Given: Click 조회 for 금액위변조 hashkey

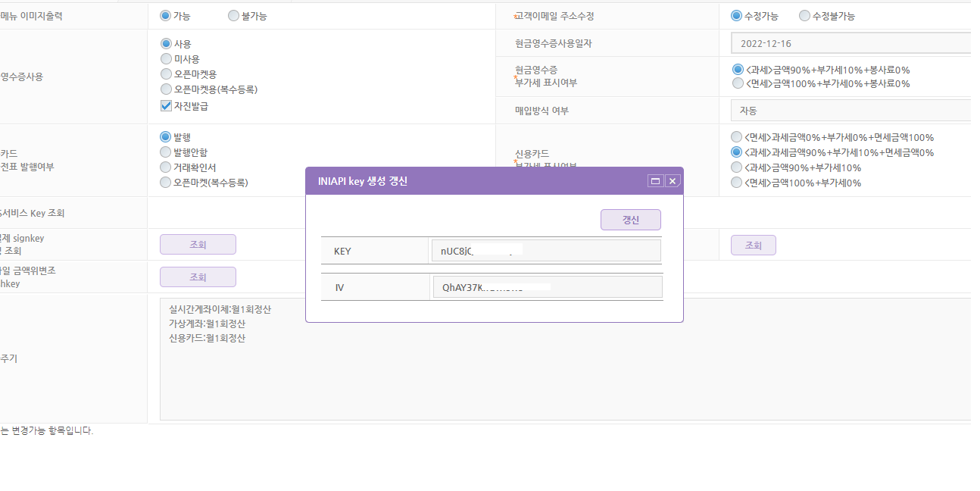Looking at the screenshot, I should (x=198, y=277).
